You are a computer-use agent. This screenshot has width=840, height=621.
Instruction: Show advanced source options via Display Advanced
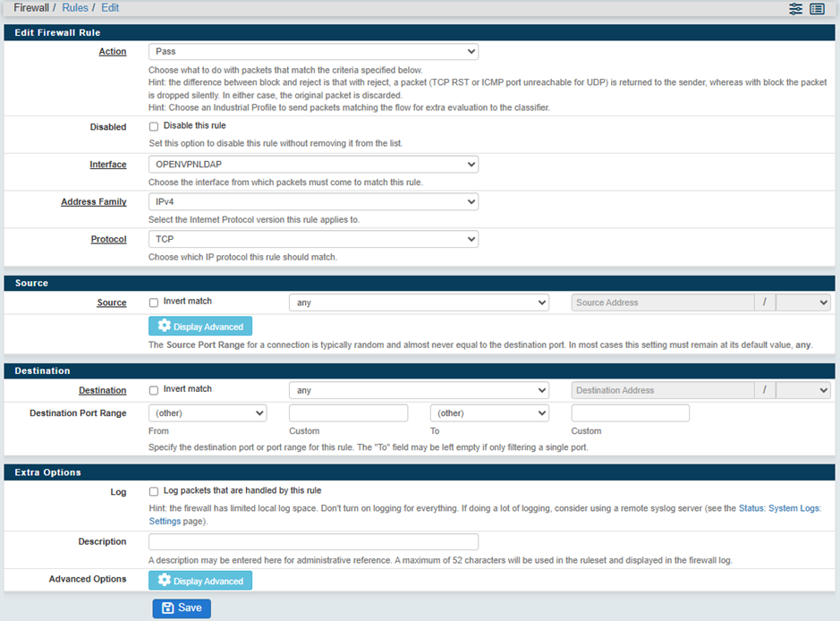(200, 327)
